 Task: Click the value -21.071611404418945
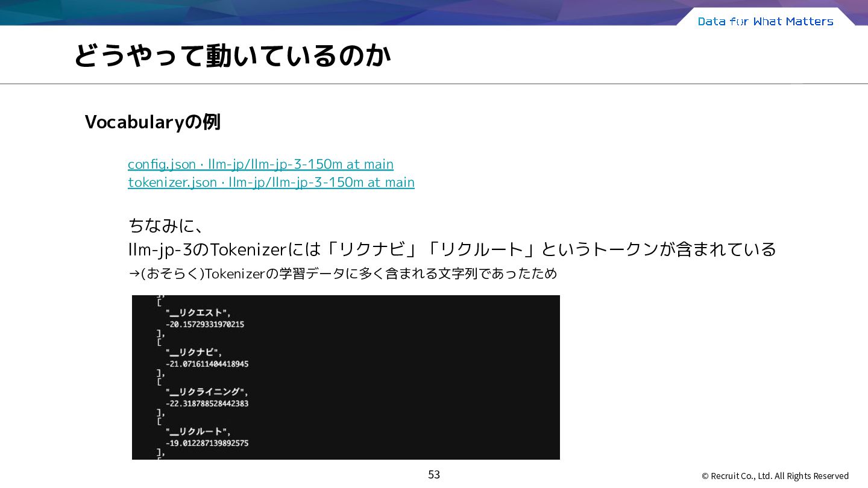[207, 364]
